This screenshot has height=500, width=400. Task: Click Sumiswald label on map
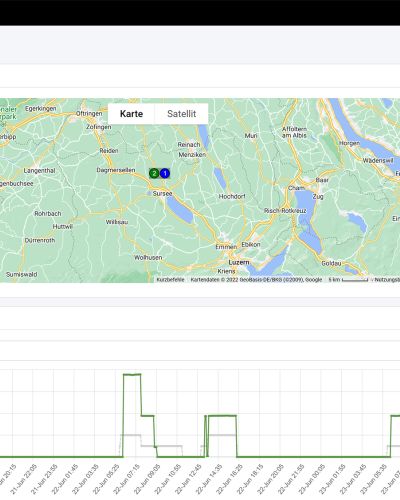(22, 275)
